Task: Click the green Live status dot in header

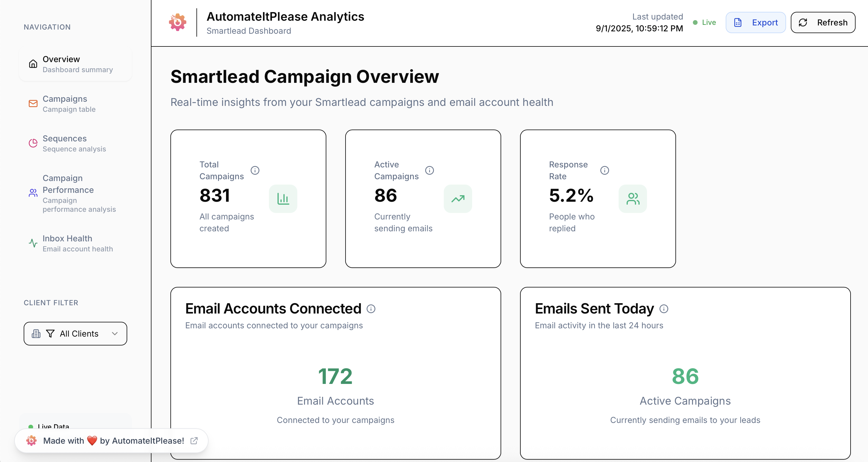Action: click(695, 22)
